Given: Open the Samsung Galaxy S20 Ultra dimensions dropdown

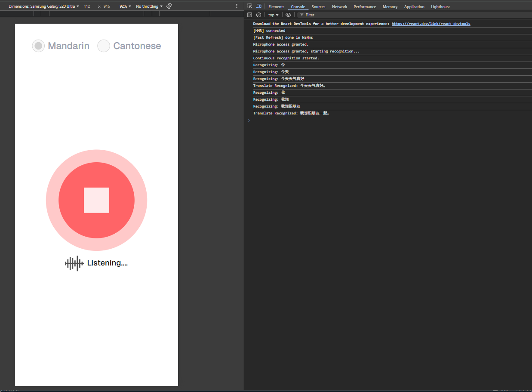Looking at the screenshot, I should (x=44, y=6).
